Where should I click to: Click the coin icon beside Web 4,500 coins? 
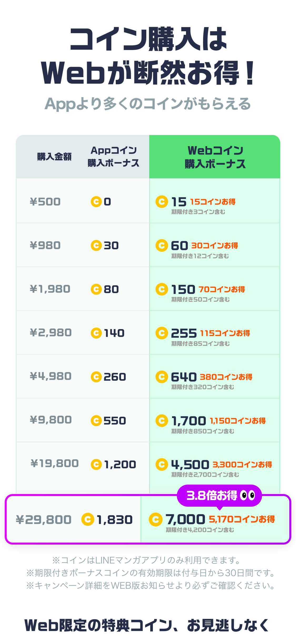162,464
